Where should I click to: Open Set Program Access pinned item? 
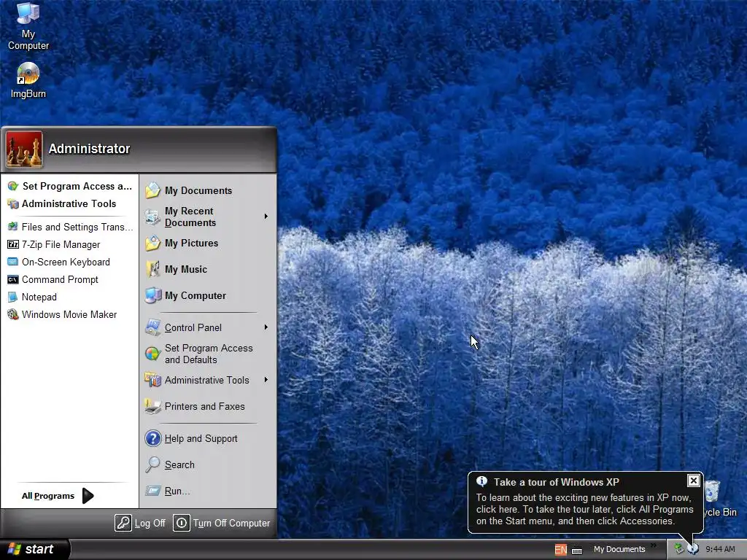point(69,186)
